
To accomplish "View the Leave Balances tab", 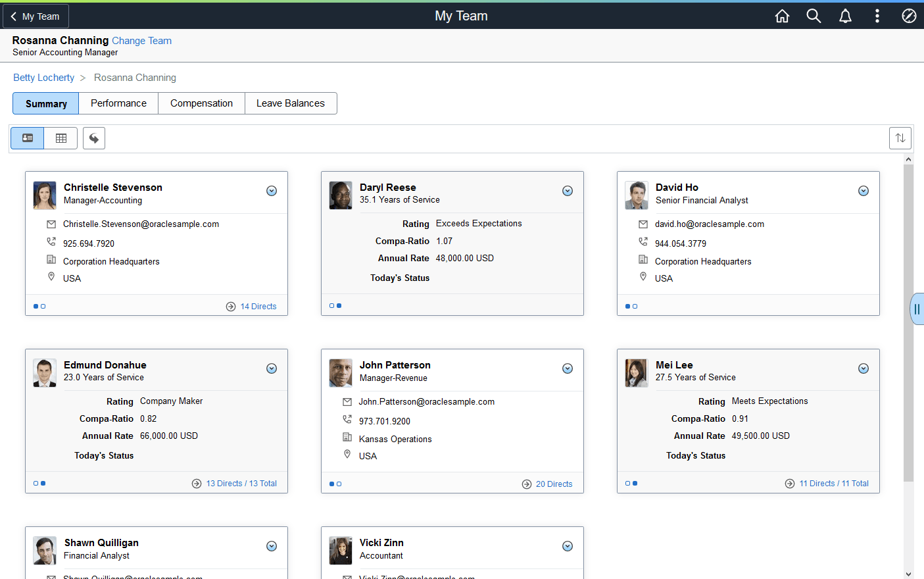I will click(x=291, y=103).
